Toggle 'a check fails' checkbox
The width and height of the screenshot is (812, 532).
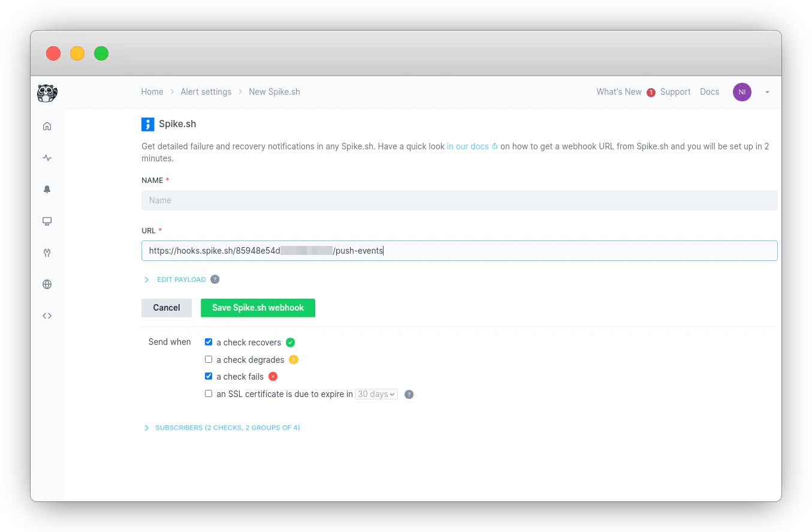pyautogui.click(x=209, y=376)
